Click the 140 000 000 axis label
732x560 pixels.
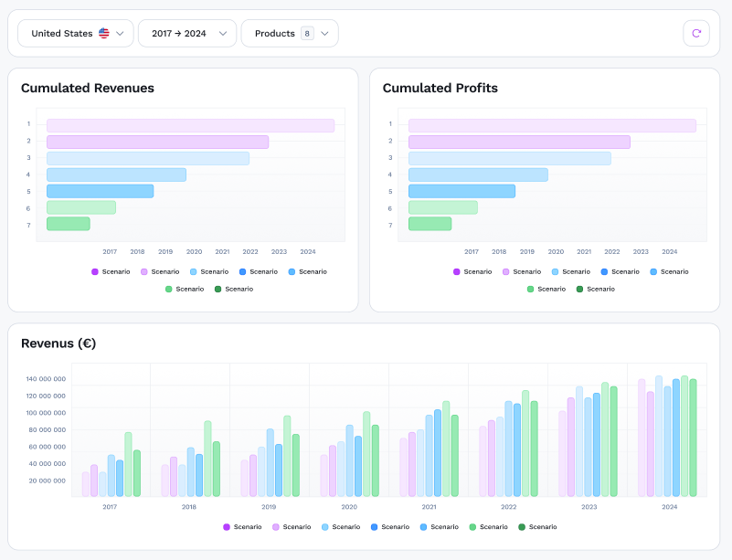(46, 379)
